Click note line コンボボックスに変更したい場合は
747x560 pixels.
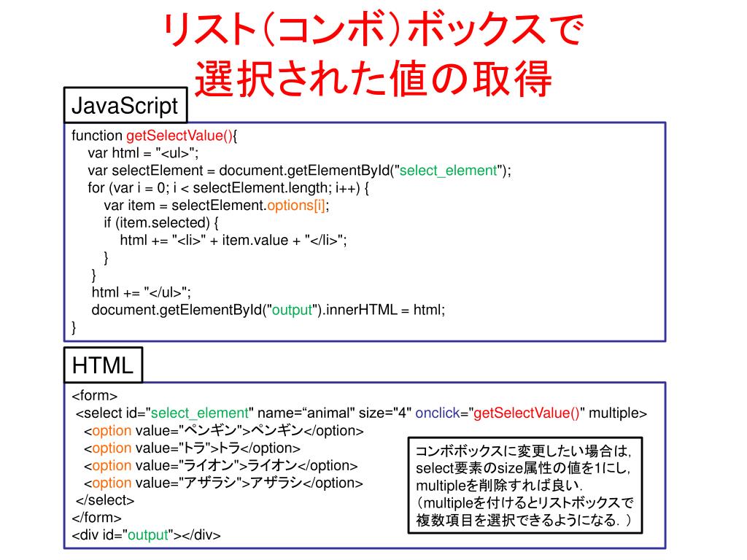pyautogui.click(x=524, y=451)
